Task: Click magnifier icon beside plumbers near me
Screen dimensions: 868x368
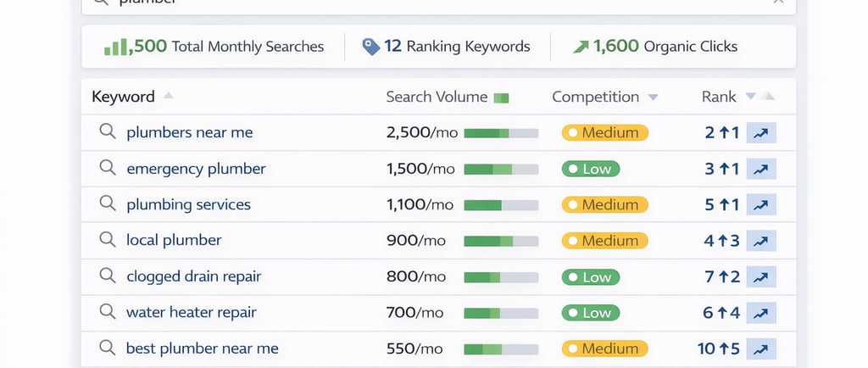Action: pos(107,132)
